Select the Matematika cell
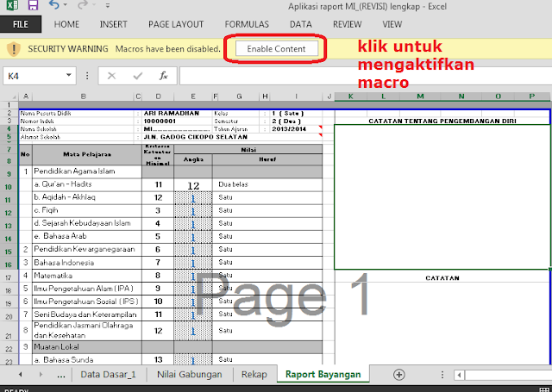Image resolution: width=552 pixels, height=392 pixels. point(87,276)
